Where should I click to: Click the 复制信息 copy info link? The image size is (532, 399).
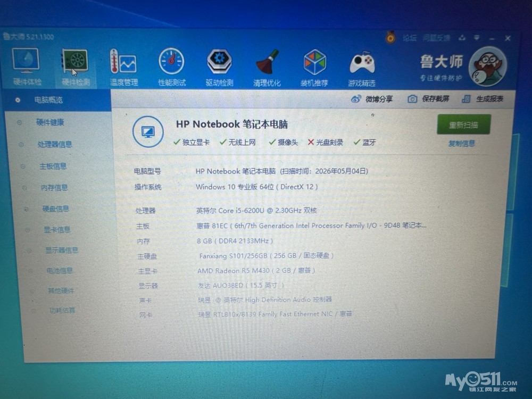coord(461,144)
